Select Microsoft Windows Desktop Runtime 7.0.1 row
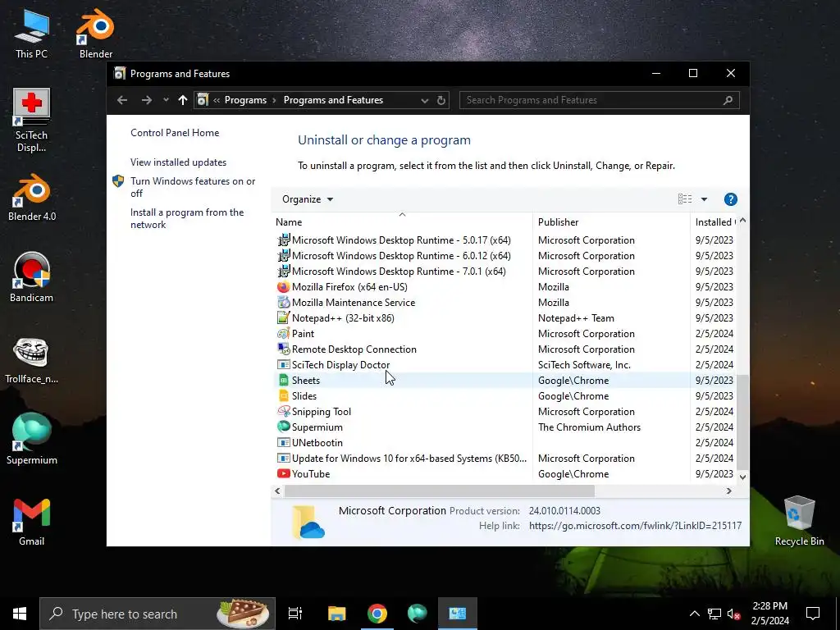This screenshot has width=840, height=630. point(504,271)
